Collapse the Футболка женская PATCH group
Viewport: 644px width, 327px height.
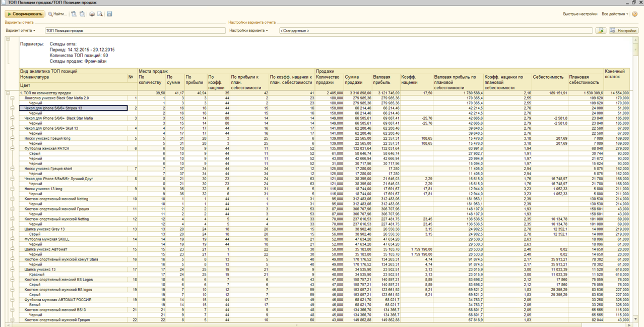coord(13,149)
